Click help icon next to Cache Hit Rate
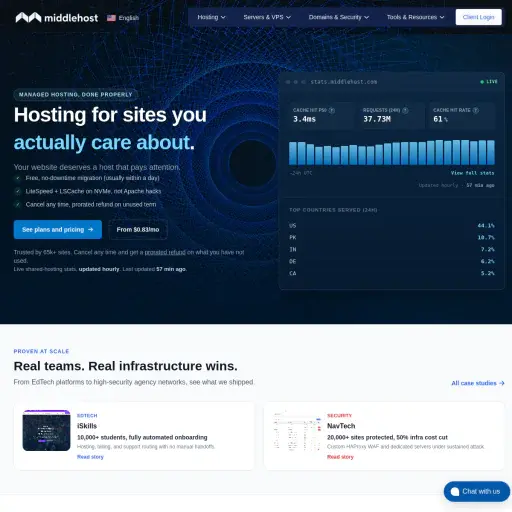 click(476, 110)
